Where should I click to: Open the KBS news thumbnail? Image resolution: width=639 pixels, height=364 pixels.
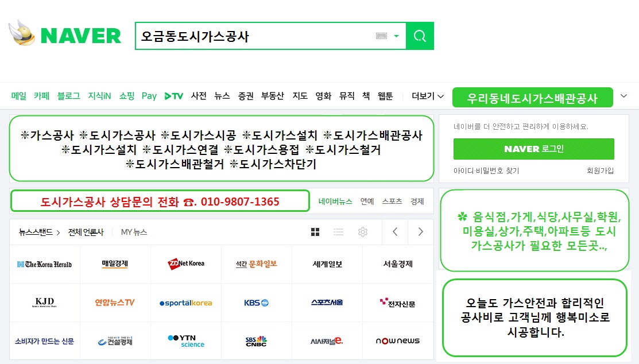(256, 303)
